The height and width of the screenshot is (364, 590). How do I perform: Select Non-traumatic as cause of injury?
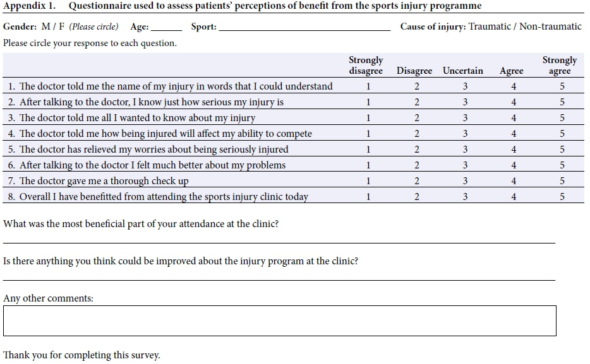[550, 27]
